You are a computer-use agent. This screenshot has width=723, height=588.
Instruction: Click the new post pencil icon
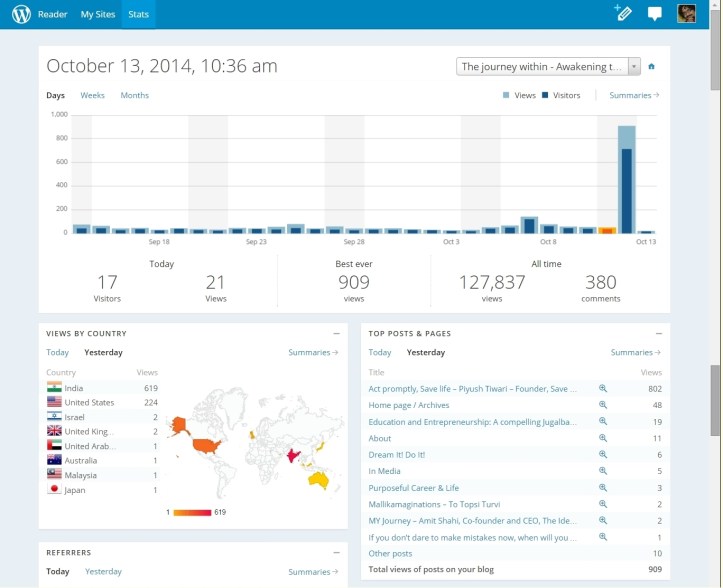coord(623,14)
